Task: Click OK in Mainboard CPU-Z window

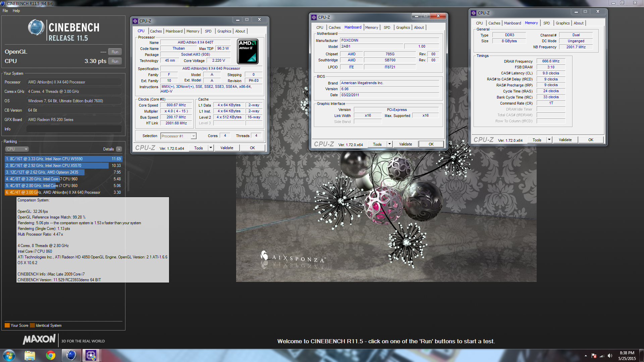Action: click(x=431, y=144)
